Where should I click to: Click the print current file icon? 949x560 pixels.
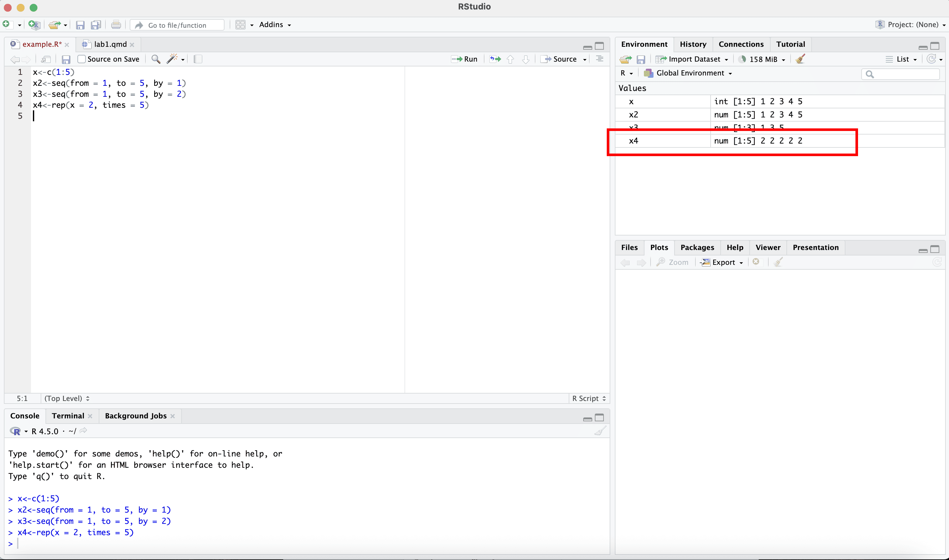click(x=116, y=25)
